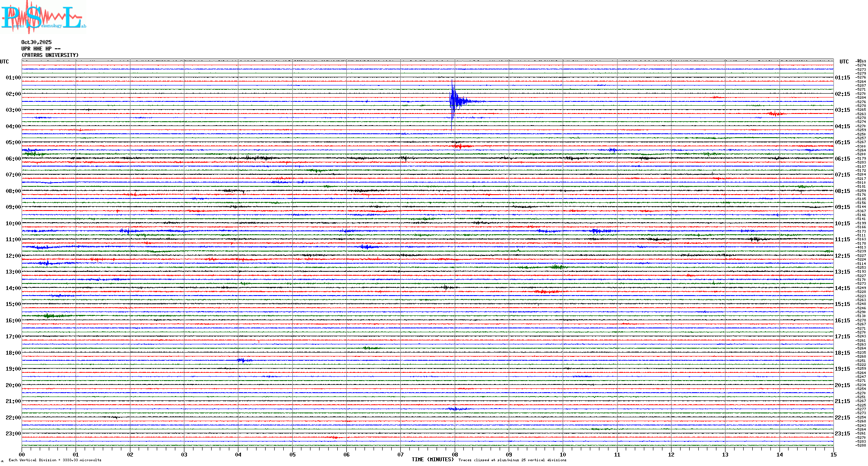Click the large blue earthquake waveform burst
868x466 pixels.
coord(454,101)
